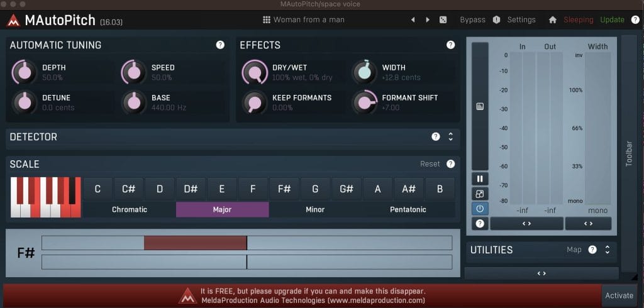The height and width of the screenshot is (308, 644).
Task: Click the MeldaProduction logo icon top-left
Action: coord(13,21)
